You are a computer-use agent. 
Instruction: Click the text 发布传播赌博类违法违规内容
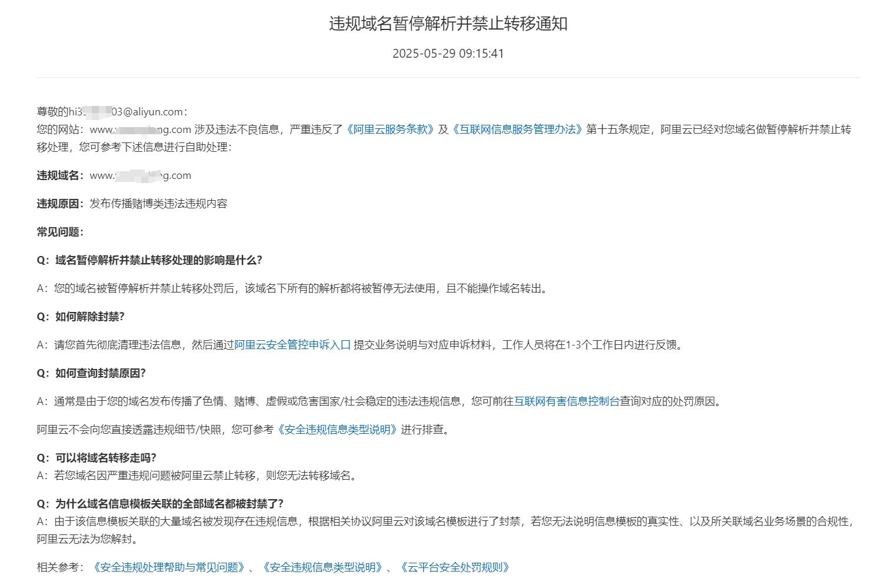pyautogui.click(x=158, y=204)
